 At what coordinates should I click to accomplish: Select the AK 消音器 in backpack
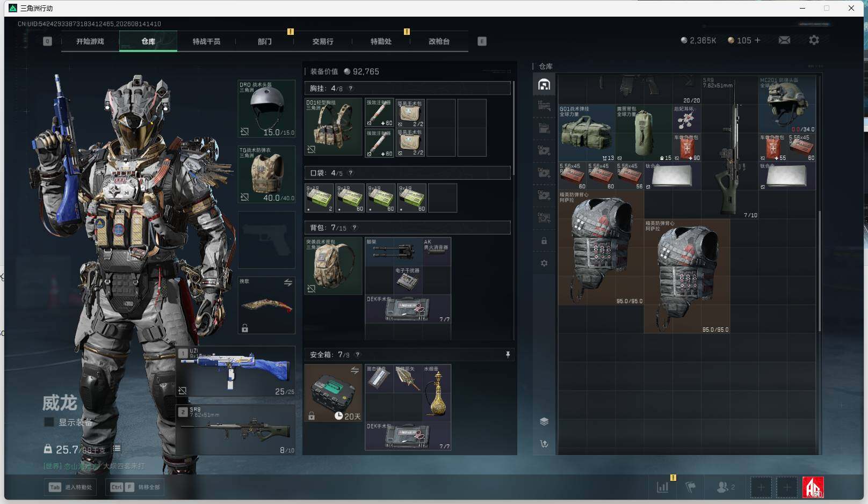pyautogui.click(x=437, y=251)
